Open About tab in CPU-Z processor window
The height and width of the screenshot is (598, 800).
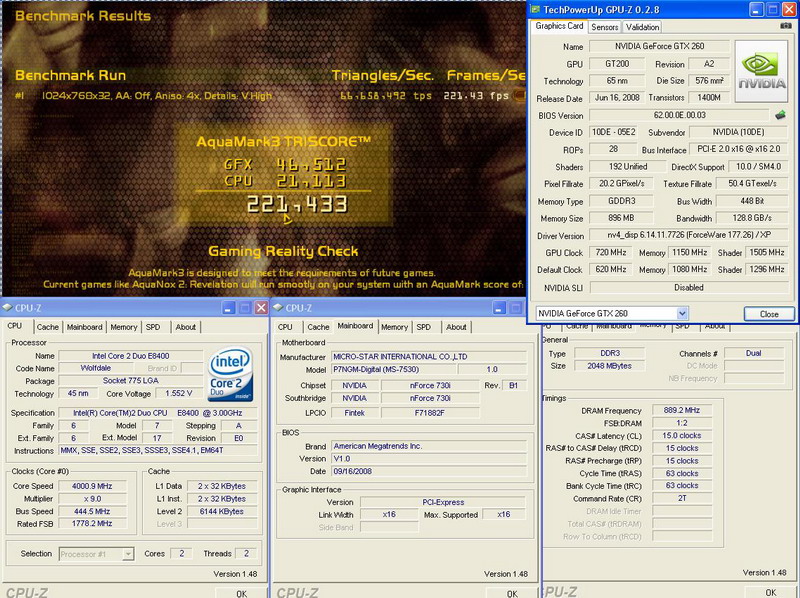tap(186, 327)
